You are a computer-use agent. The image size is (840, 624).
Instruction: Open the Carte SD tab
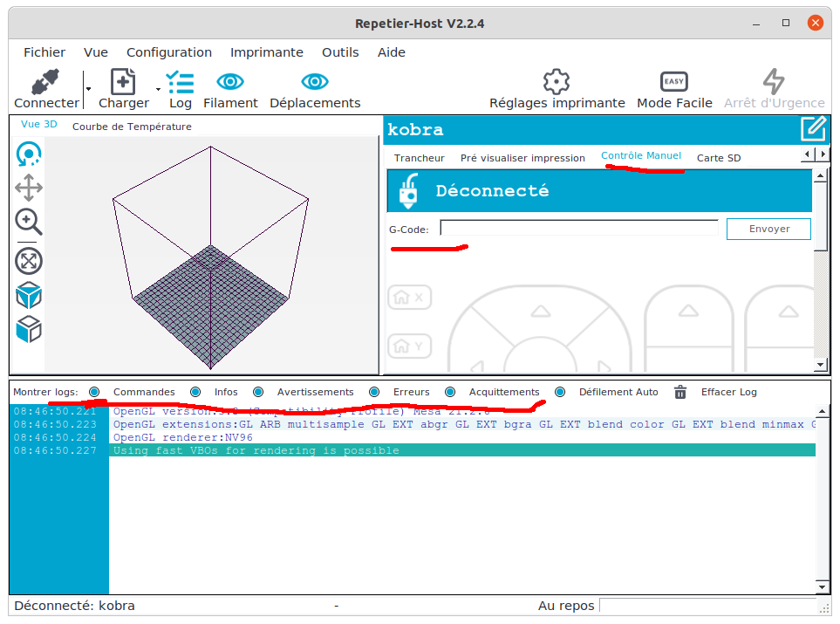[x=719, y=158]
